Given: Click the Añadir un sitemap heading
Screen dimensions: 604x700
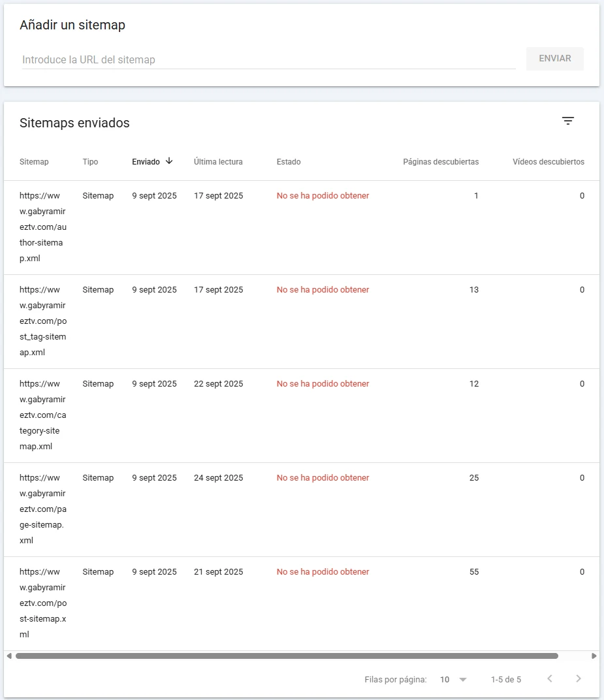Looking at the screenshot, I should (72, 25).
